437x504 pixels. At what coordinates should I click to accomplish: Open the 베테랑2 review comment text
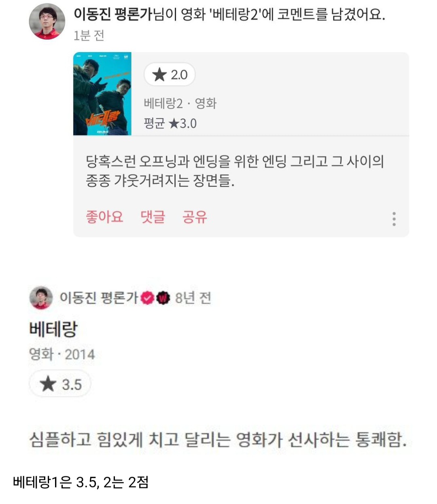(x=235, y=171)
